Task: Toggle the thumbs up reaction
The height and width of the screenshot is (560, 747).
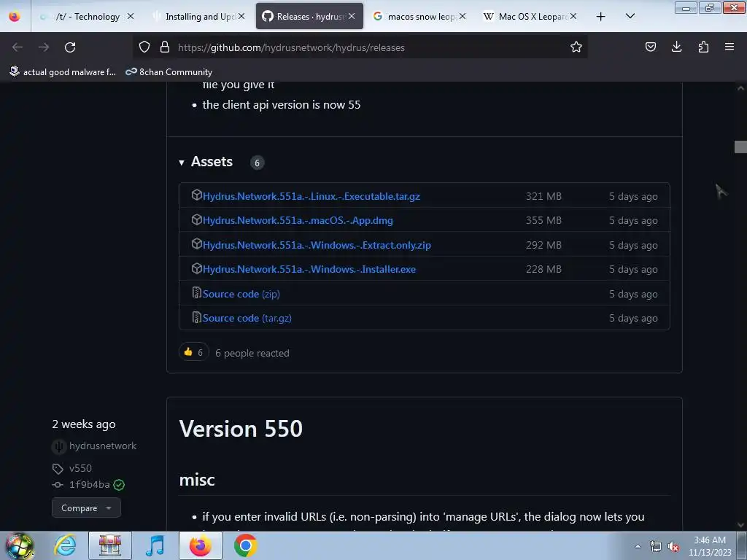Action: pyautogui.click(x=193, y=352)
